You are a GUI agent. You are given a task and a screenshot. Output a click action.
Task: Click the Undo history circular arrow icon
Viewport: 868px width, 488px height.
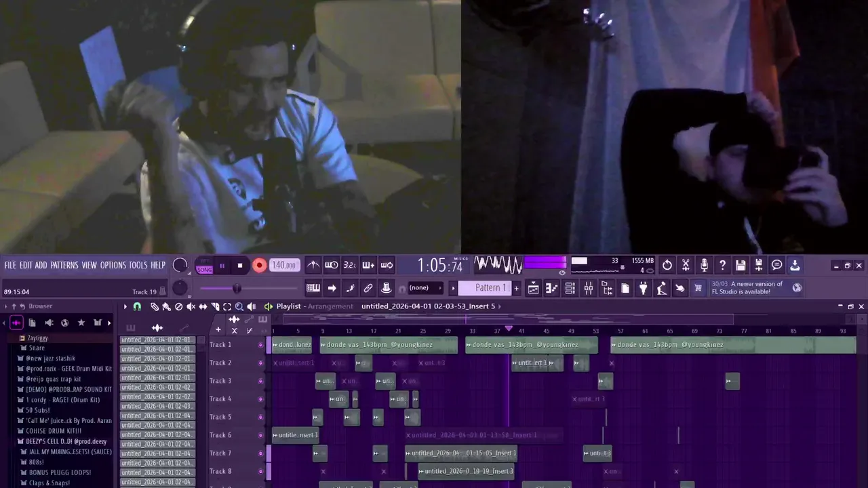click(667, 265)
